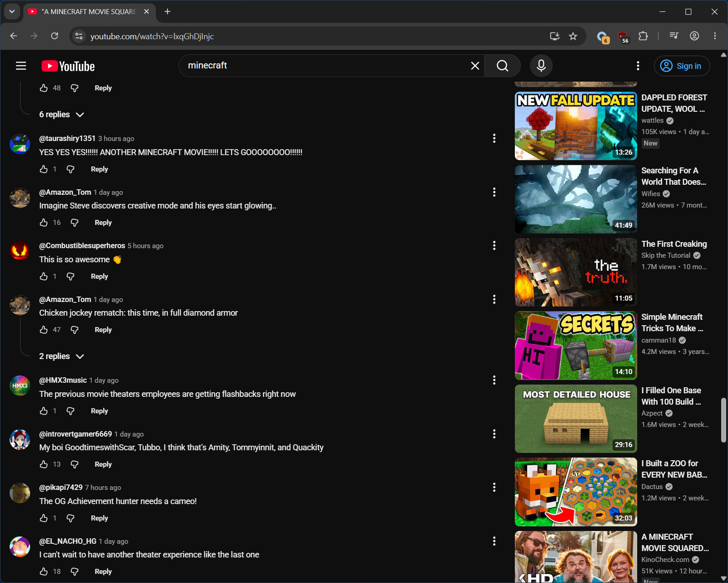The image size is (728, 583).
Task: Reply to the @taurashiry1351 comment
Action: (x=100, y=169)
